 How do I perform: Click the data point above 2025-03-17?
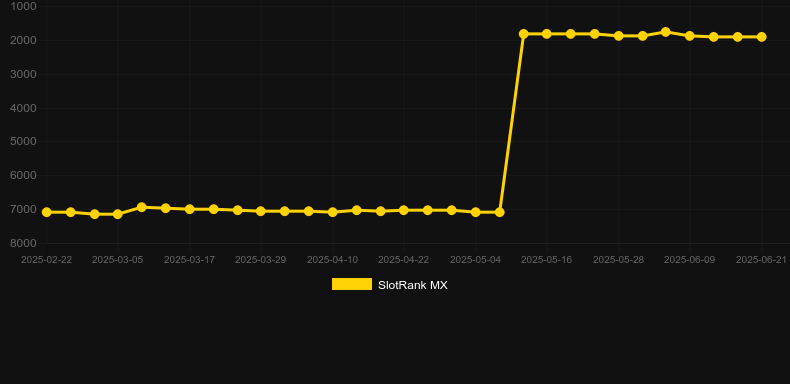tap(189, 209)
